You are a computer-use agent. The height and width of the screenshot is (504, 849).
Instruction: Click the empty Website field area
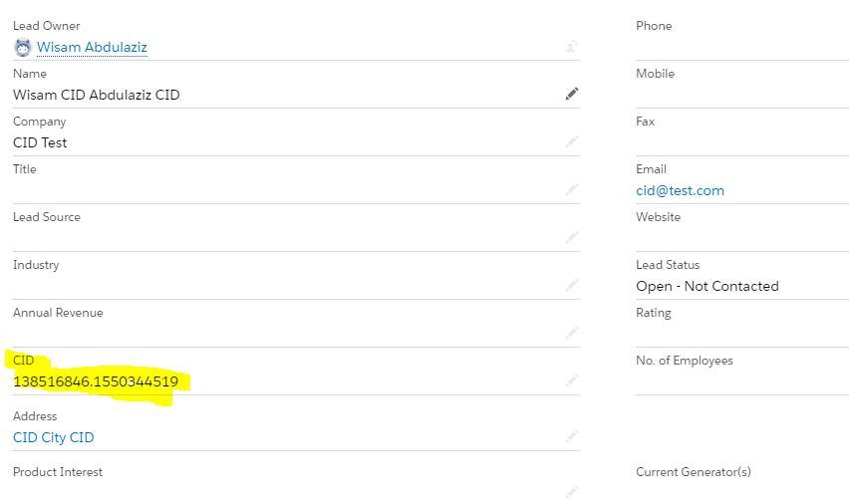[x=742, y=238]
